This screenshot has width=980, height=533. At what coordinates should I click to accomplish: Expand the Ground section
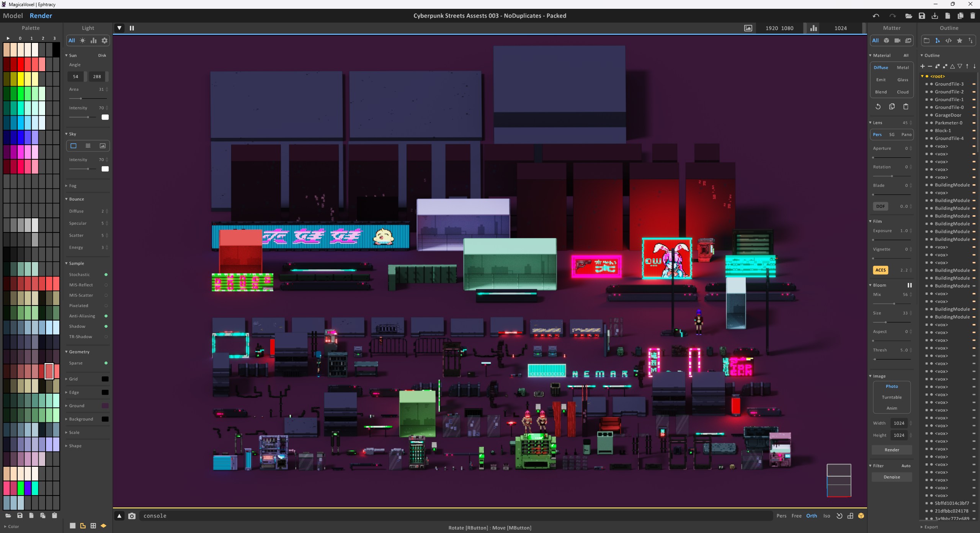point(66,406)
